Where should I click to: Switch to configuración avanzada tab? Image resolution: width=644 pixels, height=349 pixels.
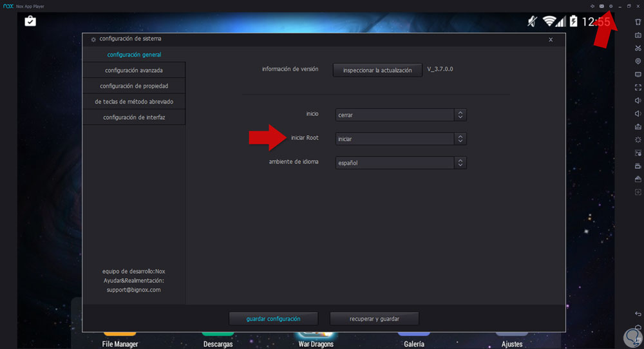click(x=134, y=70)
